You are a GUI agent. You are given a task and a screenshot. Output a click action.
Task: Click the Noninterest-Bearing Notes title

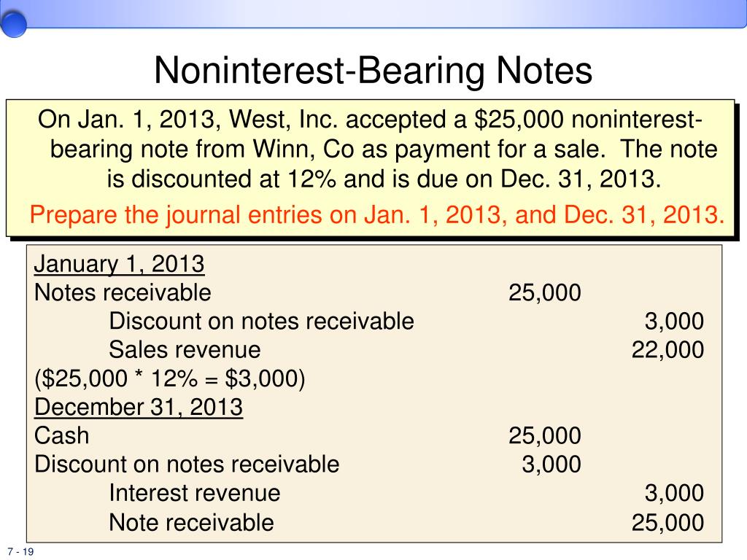pyautogui.click(x=373, y=71)
